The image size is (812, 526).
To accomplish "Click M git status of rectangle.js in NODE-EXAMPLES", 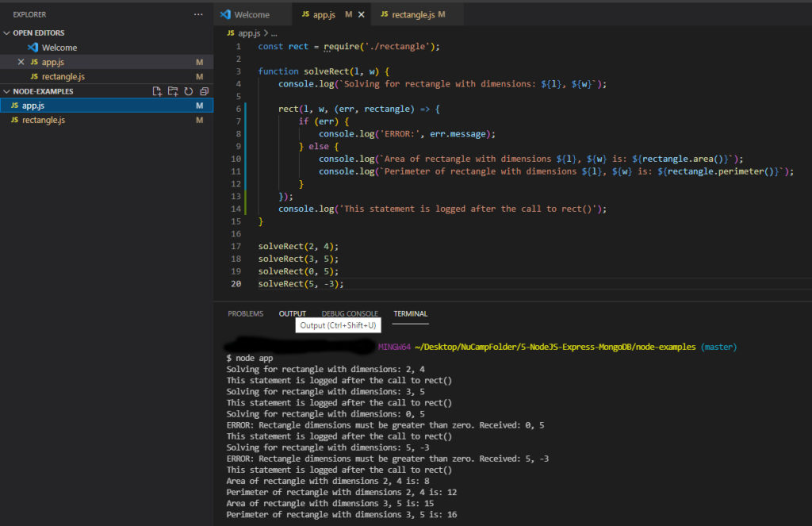I will point(199,120).
